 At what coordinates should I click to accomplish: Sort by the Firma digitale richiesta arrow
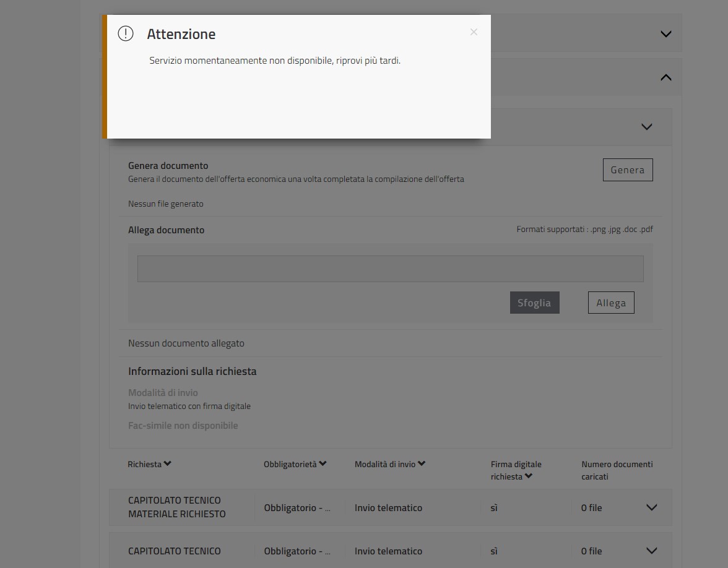[529, 476]
